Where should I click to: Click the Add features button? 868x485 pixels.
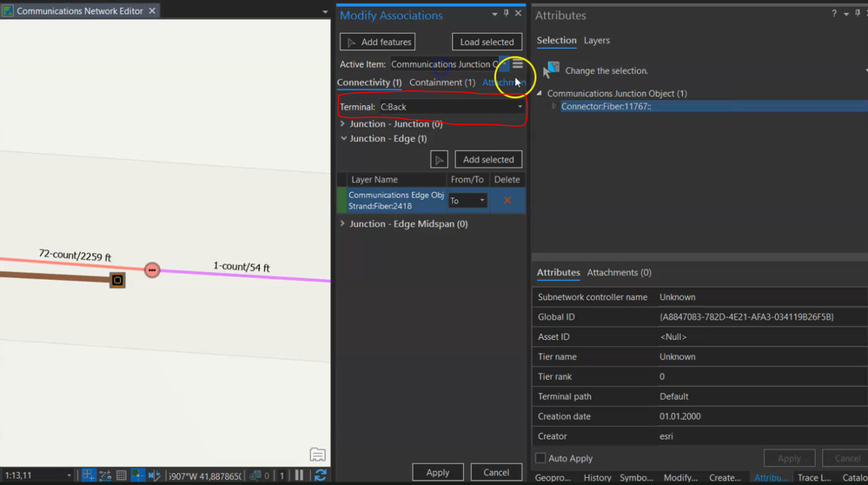pyautogui.click(x=378, y=42)
